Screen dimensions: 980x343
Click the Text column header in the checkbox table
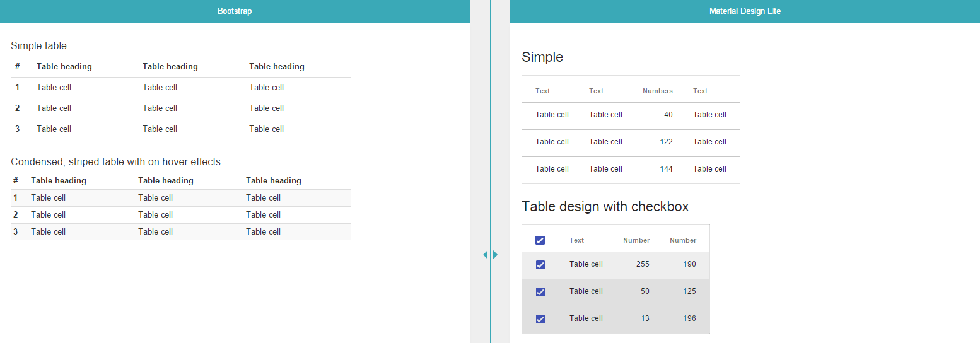pyautogui.click(x=576, y=240)
